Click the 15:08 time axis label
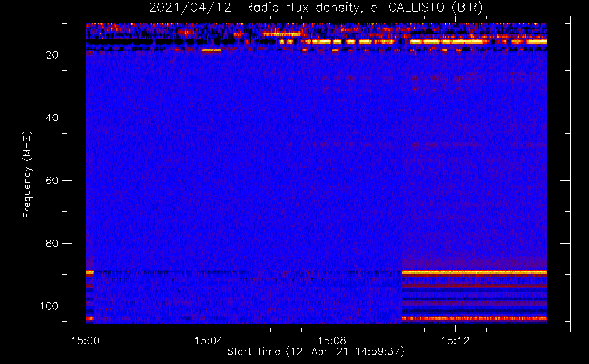 point(332,341)
